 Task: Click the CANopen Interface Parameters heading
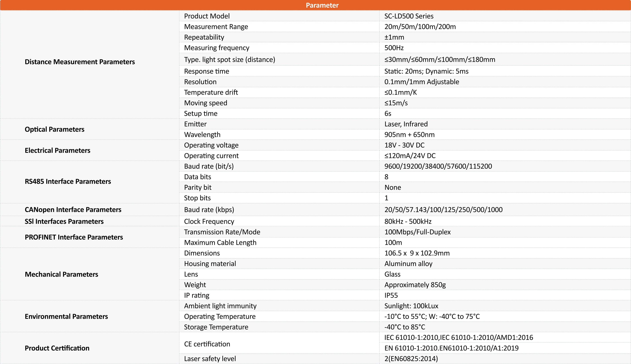coord(73,209)
